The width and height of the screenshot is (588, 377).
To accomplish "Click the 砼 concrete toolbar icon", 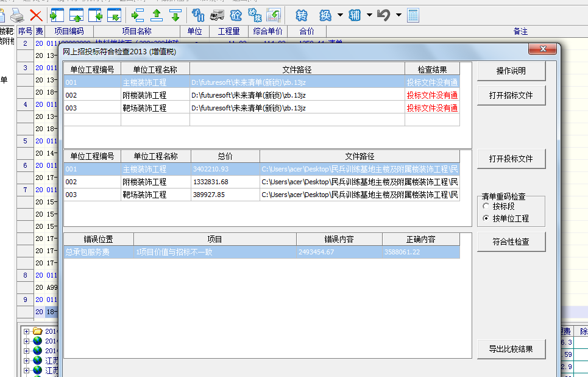I will (236, 15).
